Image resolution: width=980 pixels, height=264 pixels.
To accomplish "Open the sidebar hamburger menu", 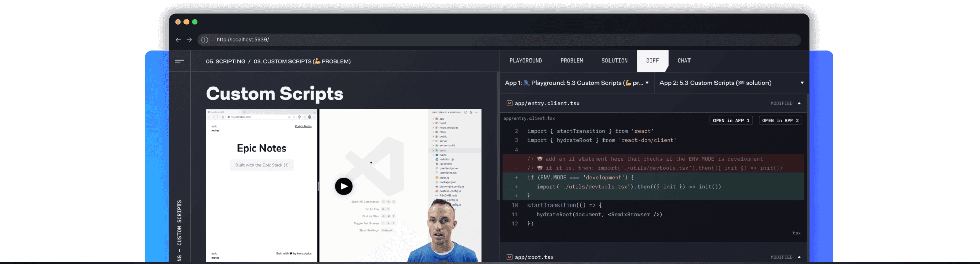I will [179, 61].
